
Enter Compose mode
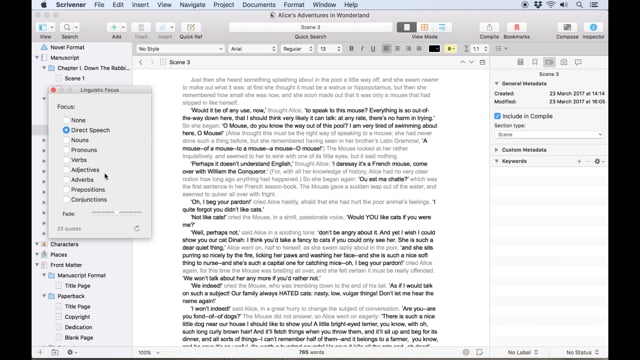pos(567,27)
